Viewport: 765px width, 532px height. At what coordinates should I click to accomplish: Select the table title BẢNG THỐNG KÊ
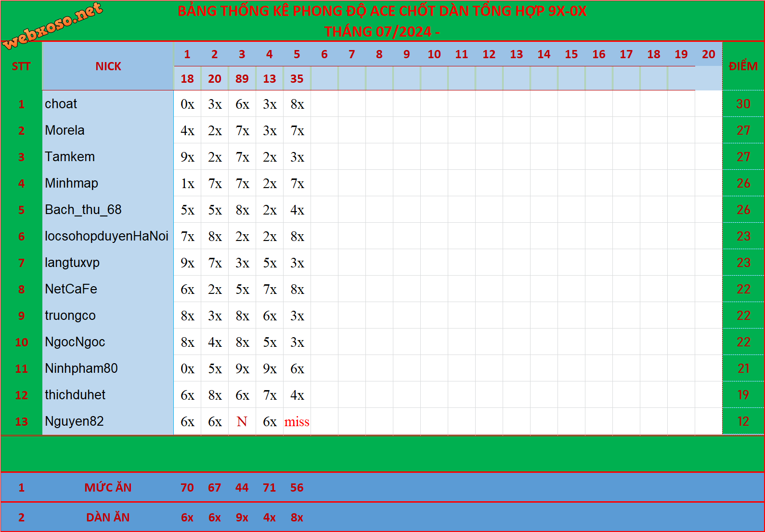click(x=382, y=11)
